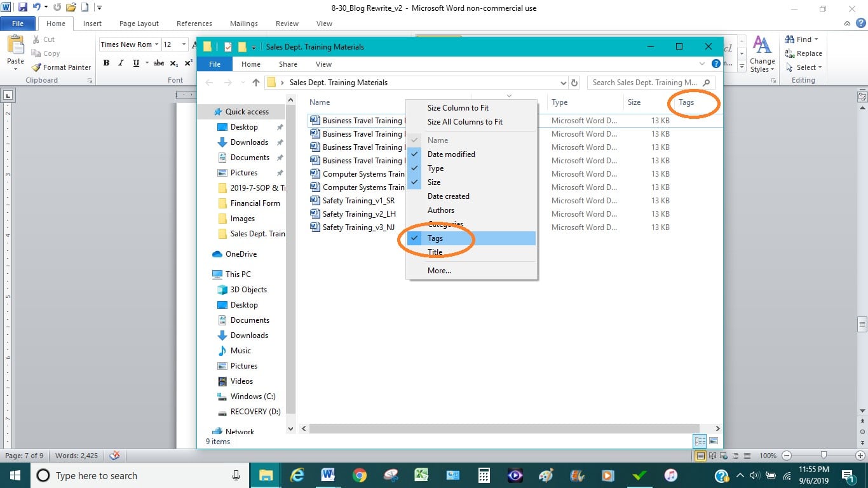Choose Size All Columns to Fit
868x488 pixels.
click(x=465, y=122)
